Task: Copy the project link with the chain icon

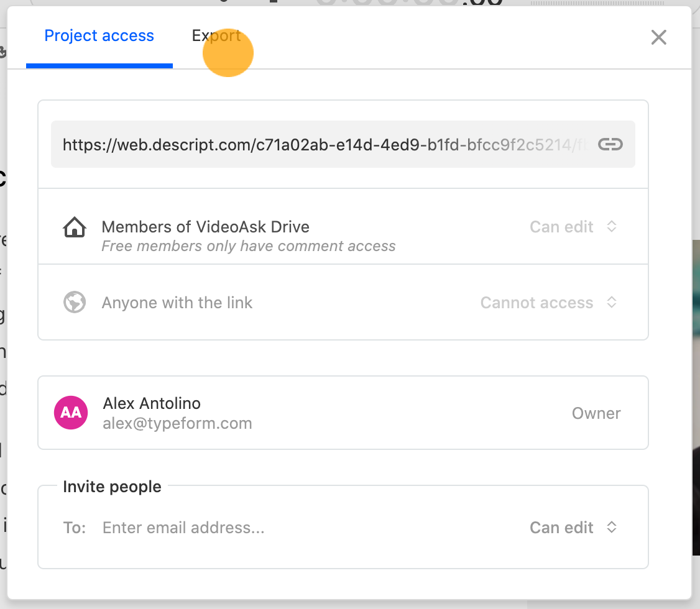Action: 610,144
